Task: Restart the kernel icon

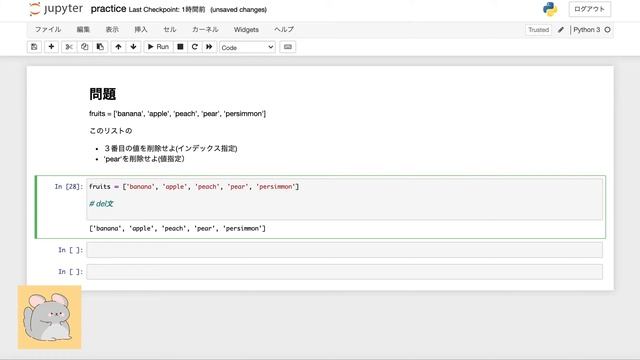Action: (195, 47)
